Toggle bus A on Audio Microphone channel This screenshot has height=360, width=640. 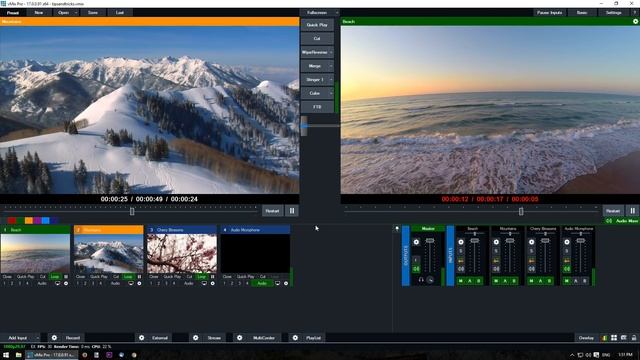point(576,281)
